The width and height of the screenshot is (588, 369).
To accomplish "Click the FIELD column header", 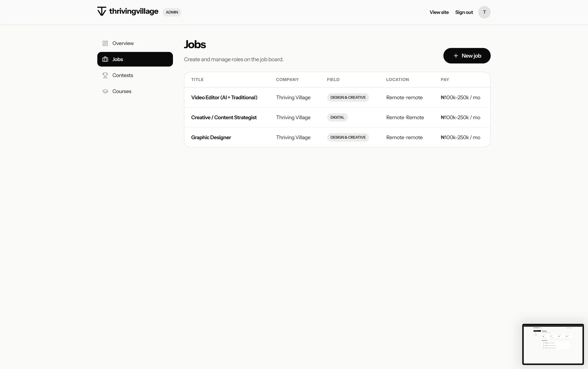I will click(x=333, y=79).
